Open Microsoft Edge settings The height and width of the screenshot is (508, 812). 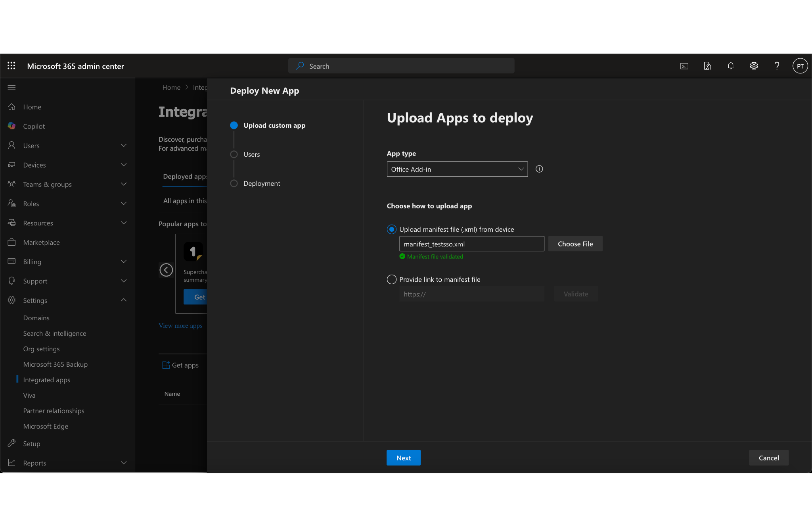tap(46, 426)
